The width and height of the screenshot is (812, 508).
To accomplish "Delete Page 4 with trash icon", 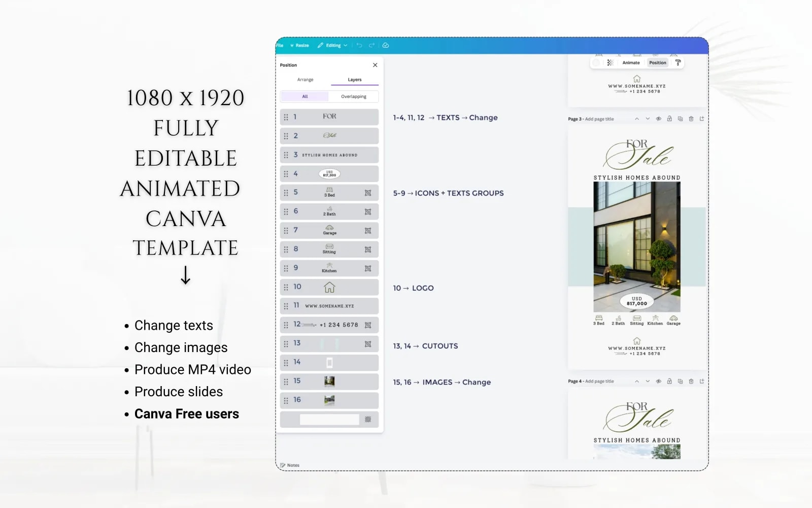I will pos(691,381).
